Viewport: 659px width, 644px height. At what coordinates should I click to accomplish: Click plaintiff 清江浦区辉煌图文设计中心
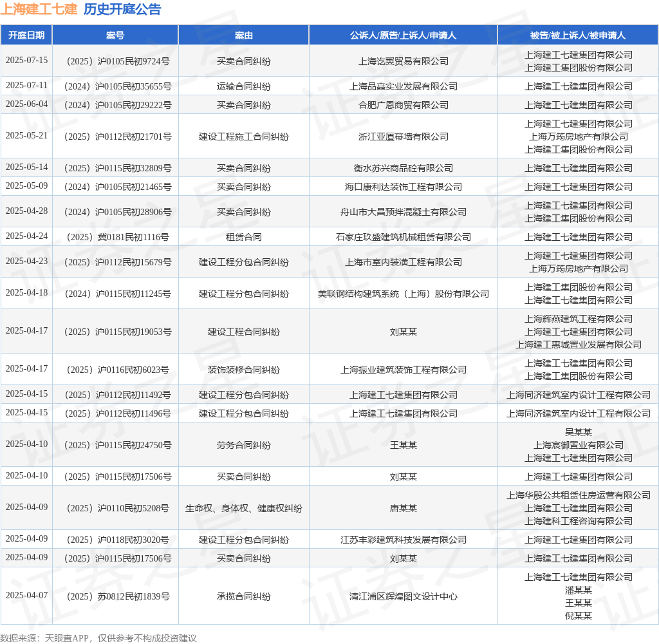(403, 596)
